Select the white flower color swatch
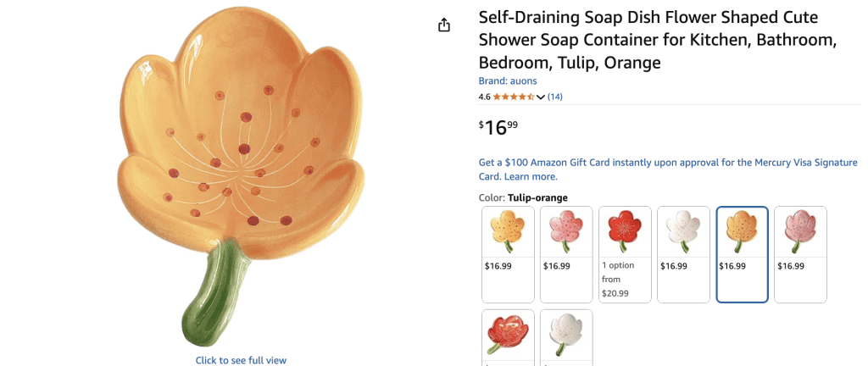Image resolution: width=868 pixels, height=366 pixels. [683, 254]
